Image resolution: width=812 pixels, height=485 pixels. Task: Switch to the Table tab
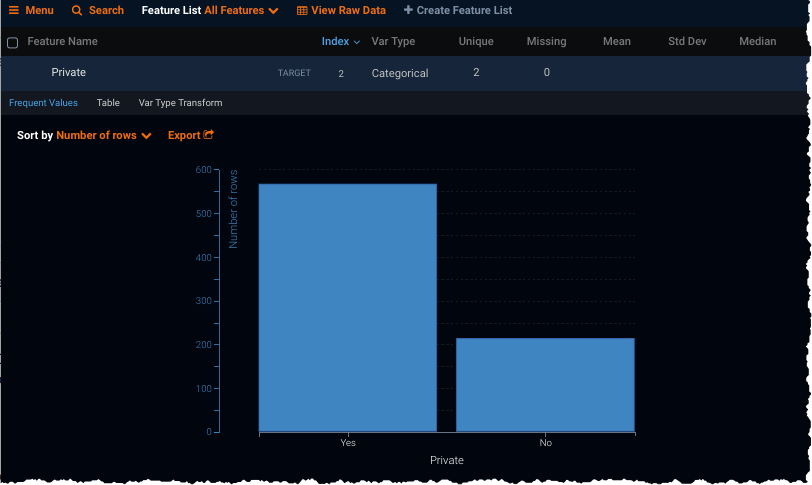point(108,103)
